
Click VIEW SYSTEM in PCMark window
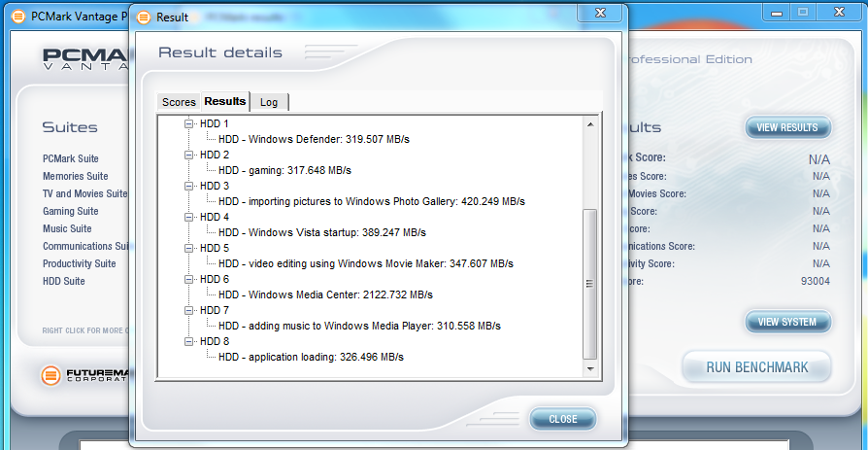coord(787,322)
